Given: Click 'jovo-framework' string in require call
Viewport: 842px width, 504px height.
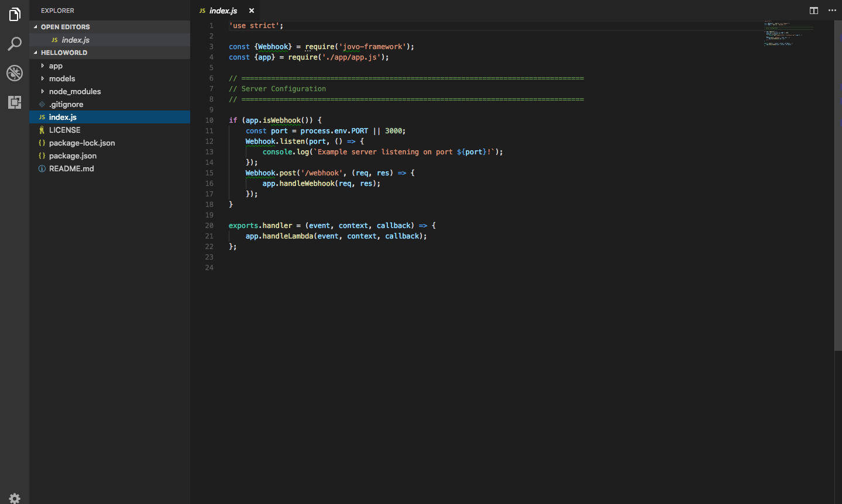Looking at the screenshot, I should 372,47.
